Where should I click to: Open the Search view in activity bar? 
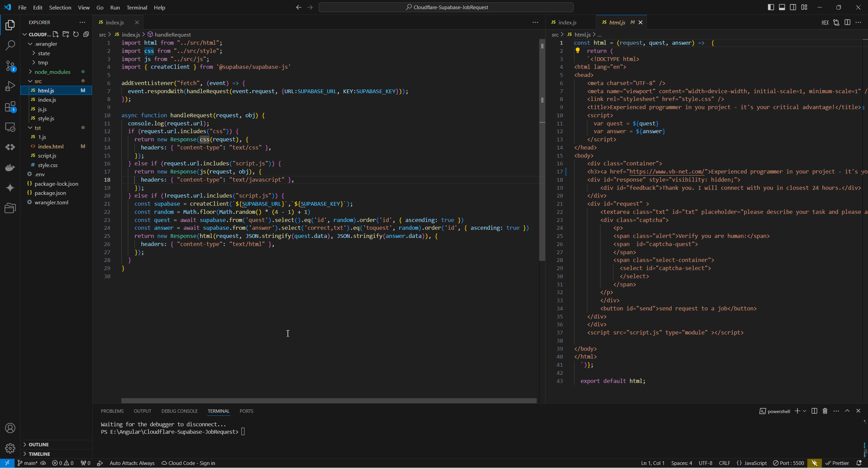pos(10,45)
